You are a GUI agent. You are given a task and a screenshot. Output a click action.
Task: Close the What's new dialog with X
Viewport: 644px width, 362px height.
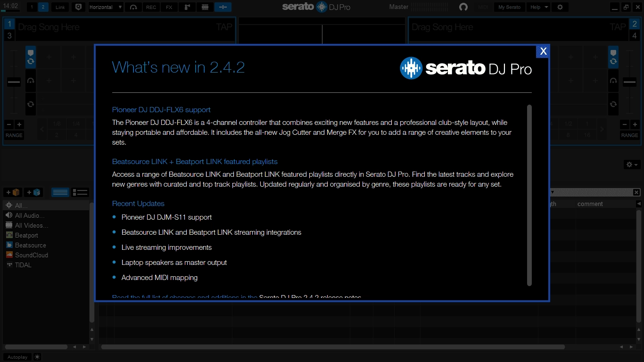(x=543, y=51)
